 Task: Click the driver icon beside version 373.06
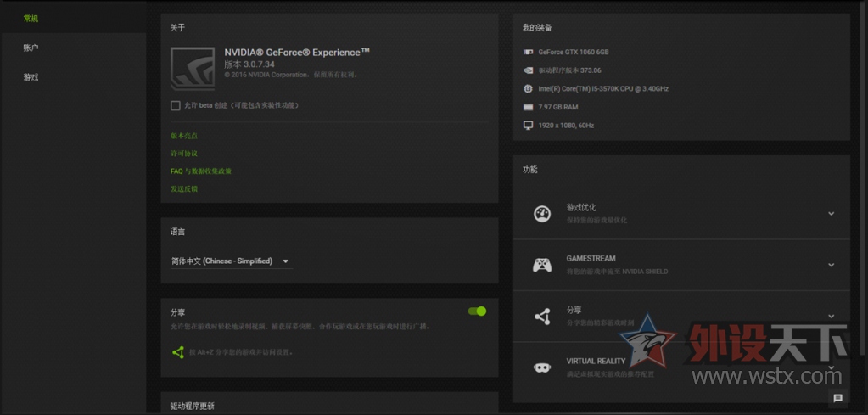coord(528,70)
